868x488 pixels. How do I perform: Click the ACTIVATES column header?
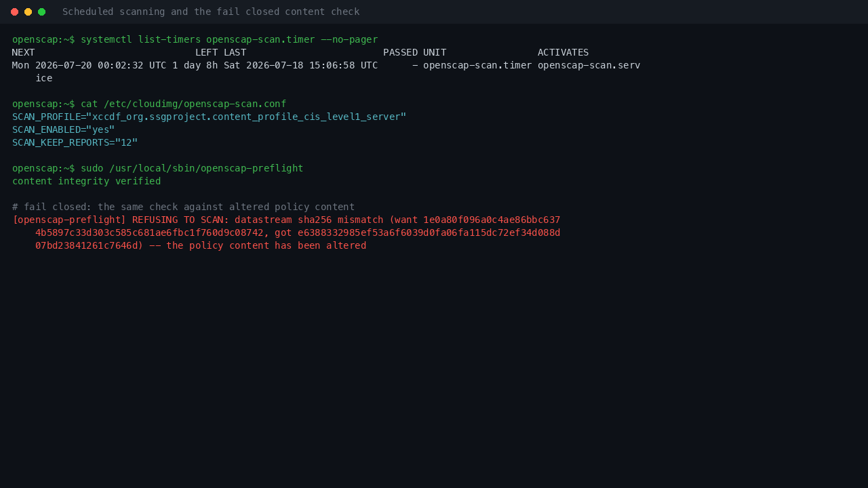pyautogui.click(x=563, y=52)
